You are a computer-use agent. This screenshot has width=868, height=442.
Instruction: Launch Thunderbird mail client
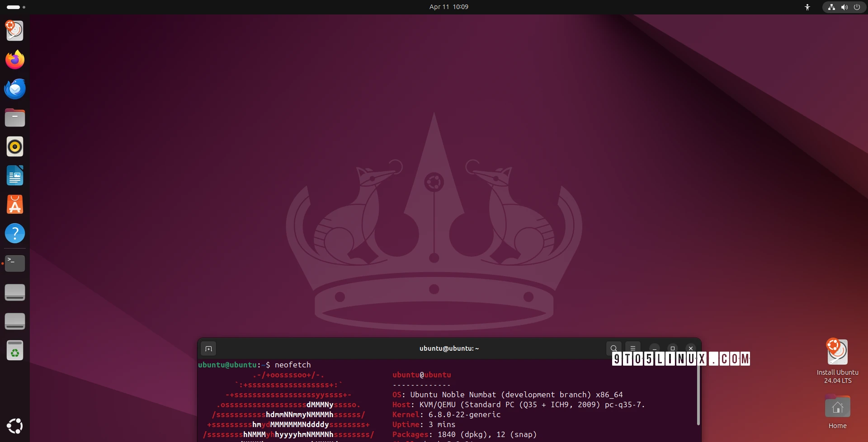pos(15,89)
